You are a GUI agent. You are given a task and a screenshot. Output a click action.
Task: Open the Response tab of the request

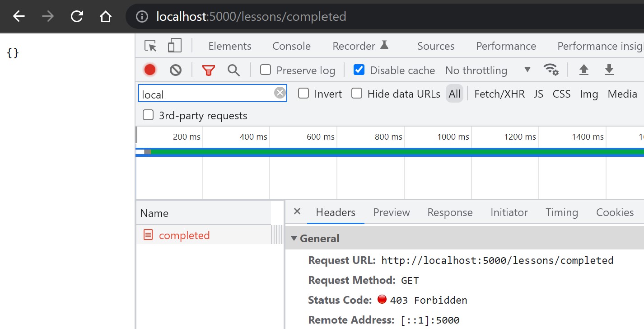click(450, 212)
